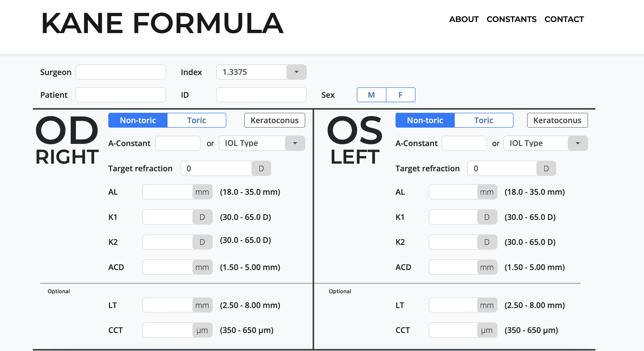Focus the OD ACD input field

coord(168,267)
